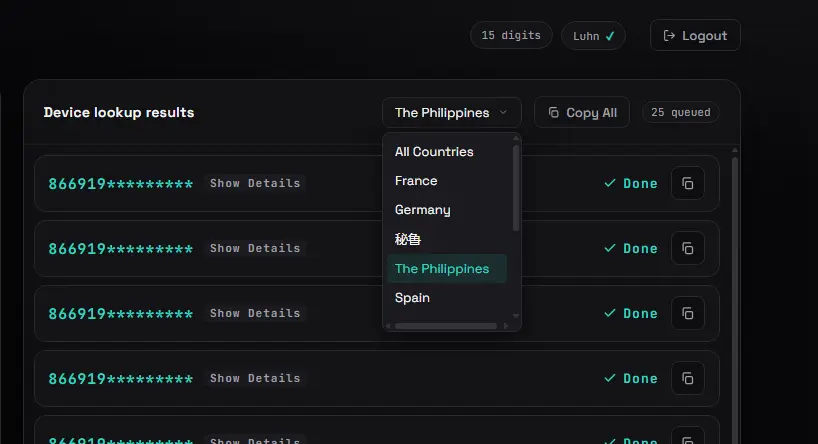The width and height of the screenshot is (818, 444).
Task: Click the Copy All clipboard icon
Action: 554,113
